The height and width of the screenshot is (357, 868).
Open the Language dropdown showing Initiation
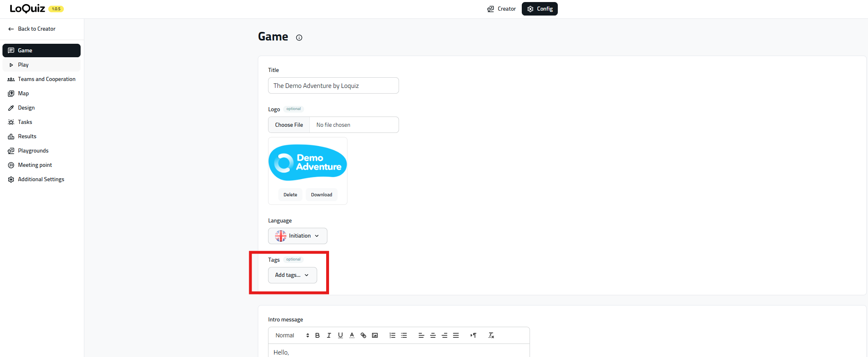tap(298, 236)
